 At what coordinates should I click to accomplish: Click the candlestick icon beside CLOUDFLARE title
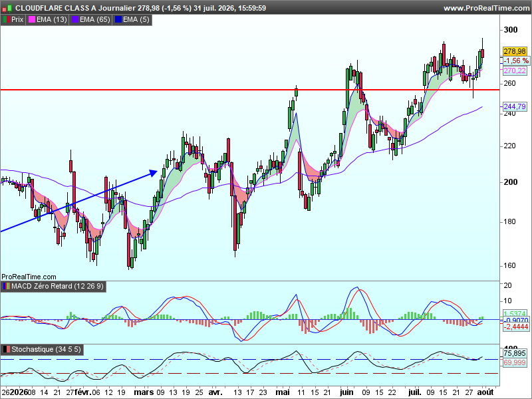[7, 8]
